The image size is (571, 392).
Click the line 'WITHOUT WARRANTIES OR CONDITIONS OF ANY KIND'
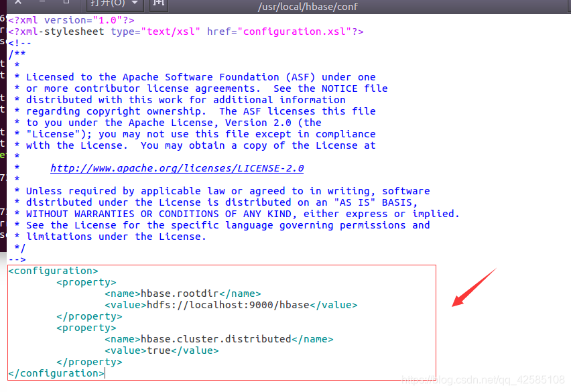pos(237,214)
